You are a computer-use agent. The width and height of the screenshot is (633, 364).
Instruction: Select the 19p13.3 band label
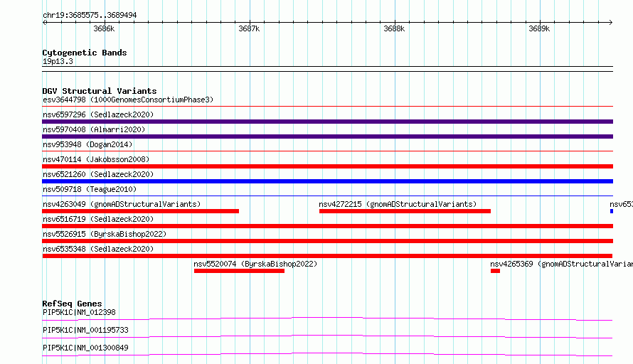click(58, 61)
